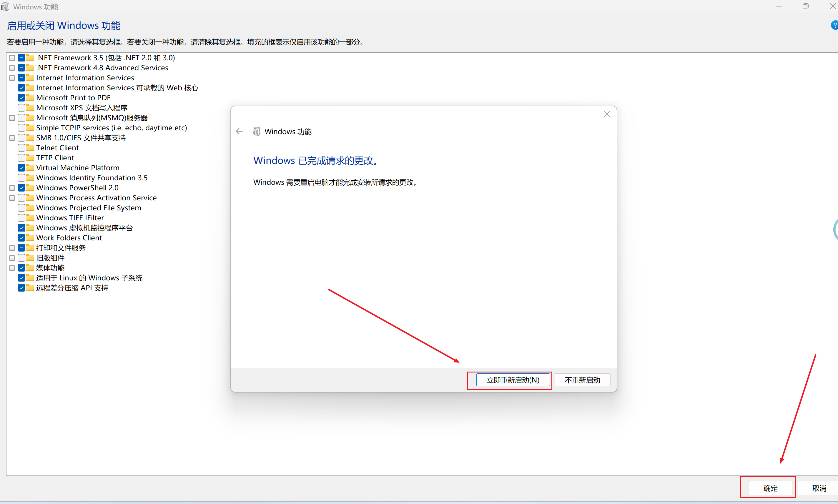The image size is (838, 504).
Task: Check Windows TIFF IFilter checkbox
Action: (x=21, y=218)
